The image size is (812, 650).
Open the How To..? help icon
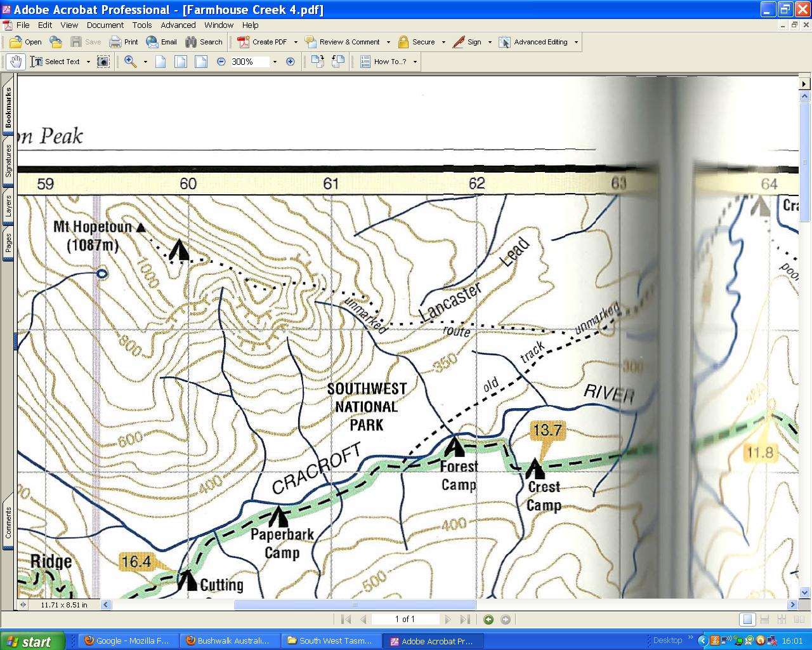coord(365,62)
